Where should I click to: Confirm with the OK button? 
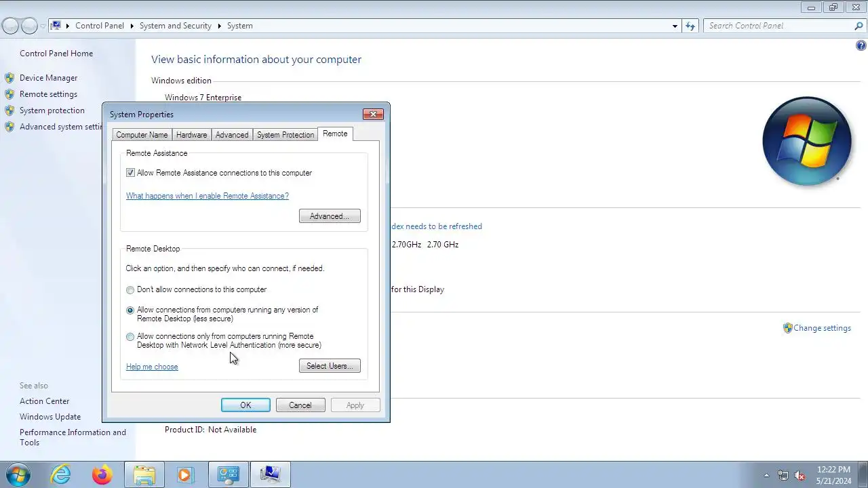(x=245, y=405)
